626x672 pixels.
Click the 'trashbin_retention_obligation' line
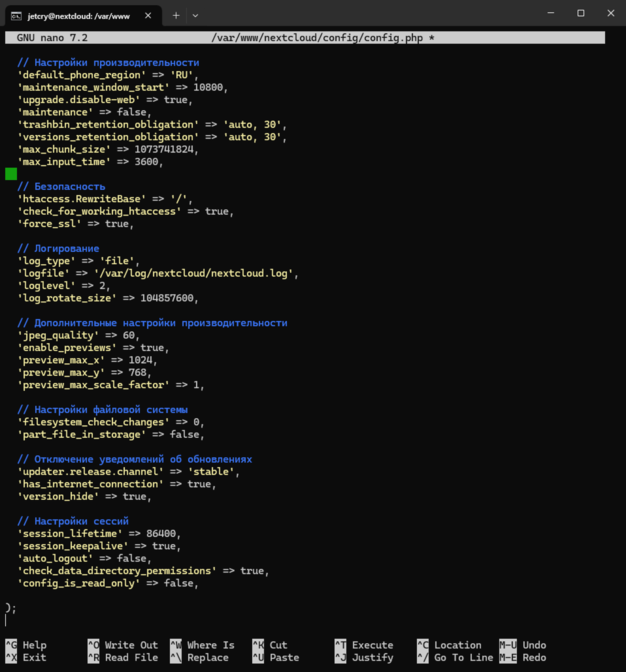point(152,124)
